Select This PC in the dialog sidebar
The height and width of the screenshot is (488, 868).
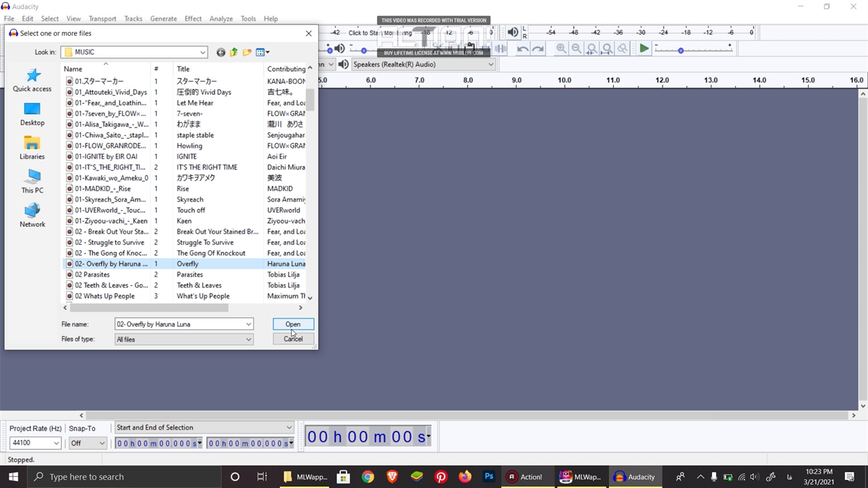tap(32, 182)
